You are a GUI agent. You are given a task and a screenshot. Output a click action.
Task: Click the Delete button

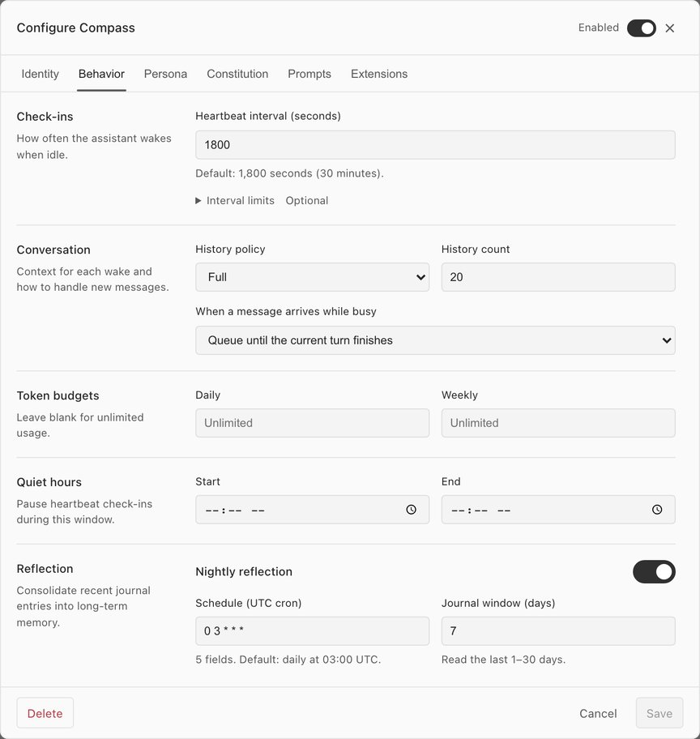pos(45,713)
